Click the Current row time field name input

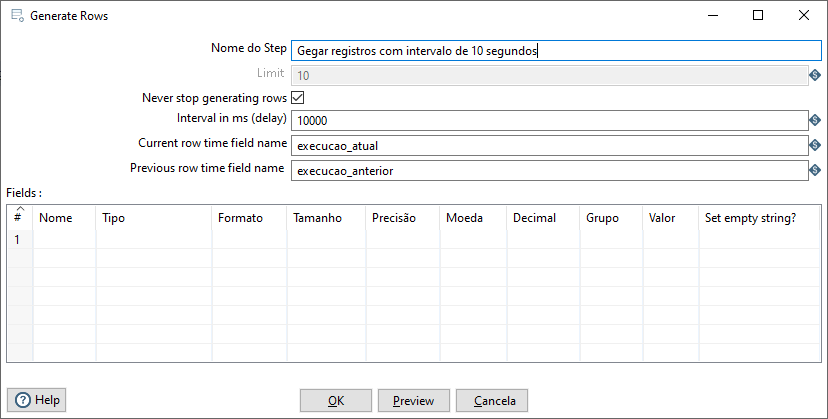(x=550, y=145)
